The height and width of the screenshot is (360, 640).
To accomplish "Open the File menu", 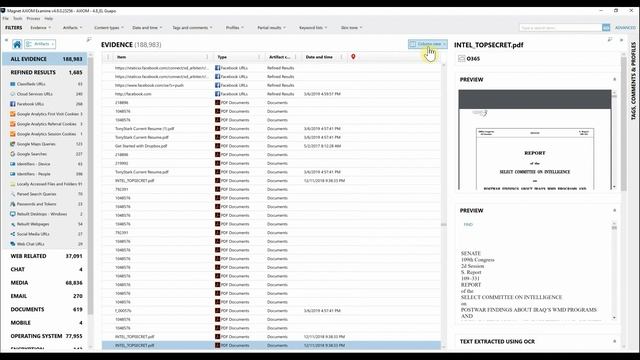I will tap(5, 19).
